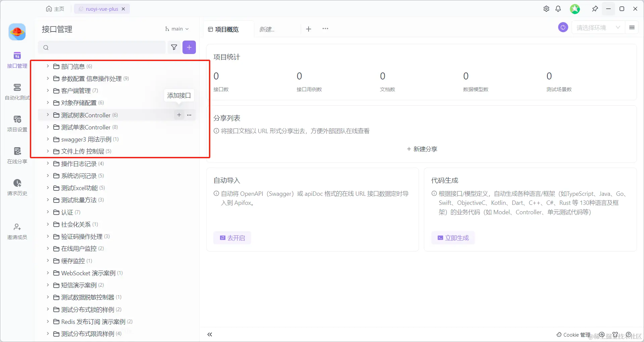Pin the window with the pin icon
644x342 pixels.
point(595,9)
